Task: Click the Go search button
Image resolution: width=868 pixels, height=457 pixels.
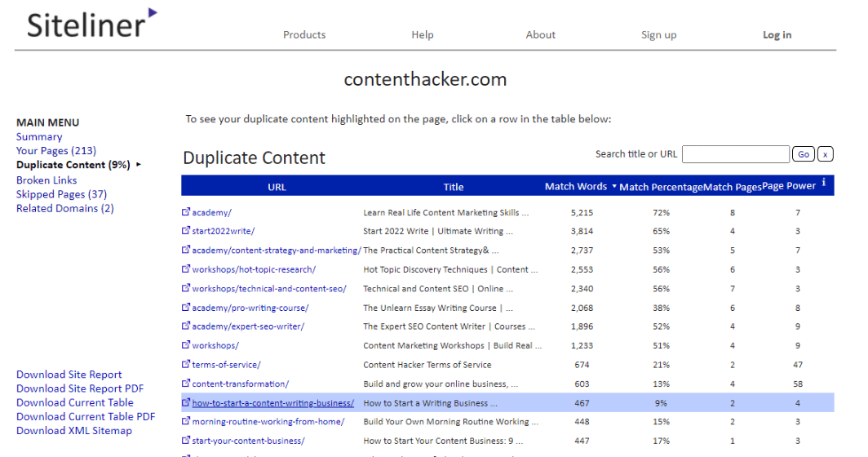Action: [x=804, y=154]
